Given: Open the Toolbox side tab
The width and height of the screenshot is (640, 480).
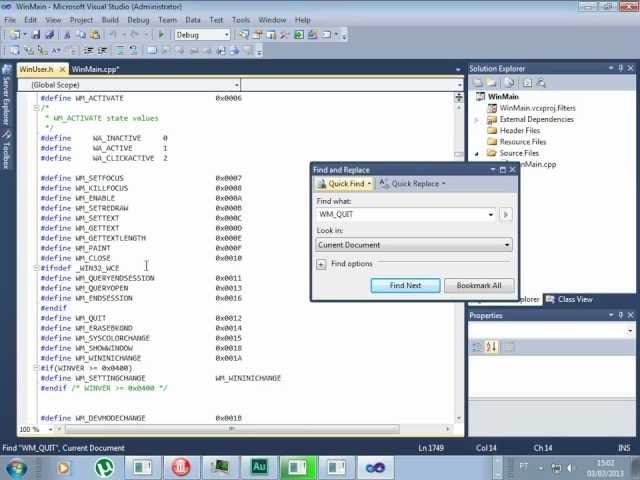Looking at the screenshot, I should click(x=7, y=150).
